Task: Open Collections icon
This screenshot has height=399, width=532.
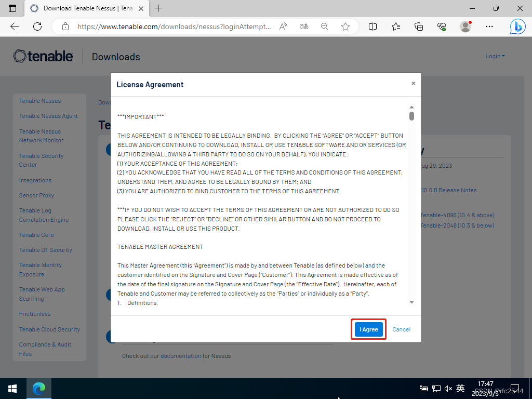Action: 419,26
